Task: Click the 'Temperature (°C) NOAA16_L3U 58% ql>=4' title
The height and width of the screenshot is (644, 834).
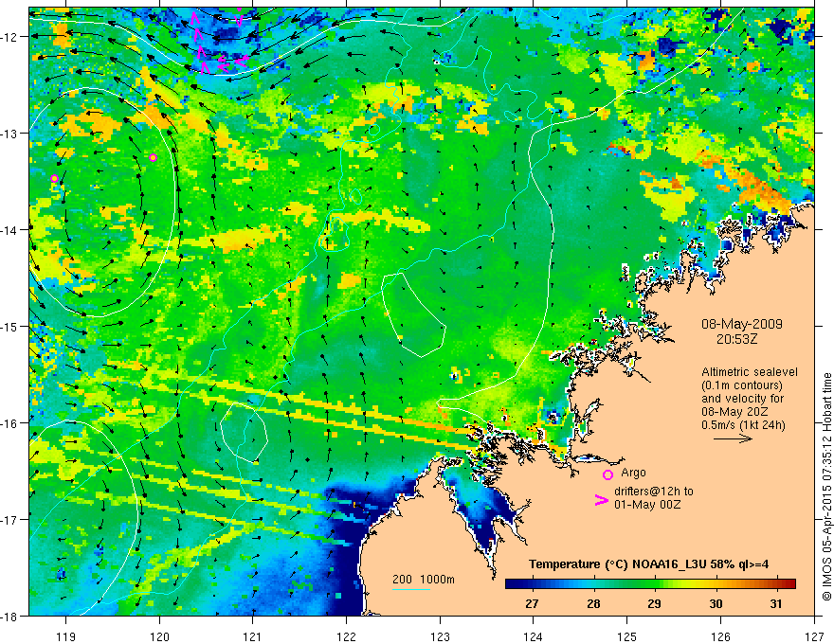Action: 649,564
